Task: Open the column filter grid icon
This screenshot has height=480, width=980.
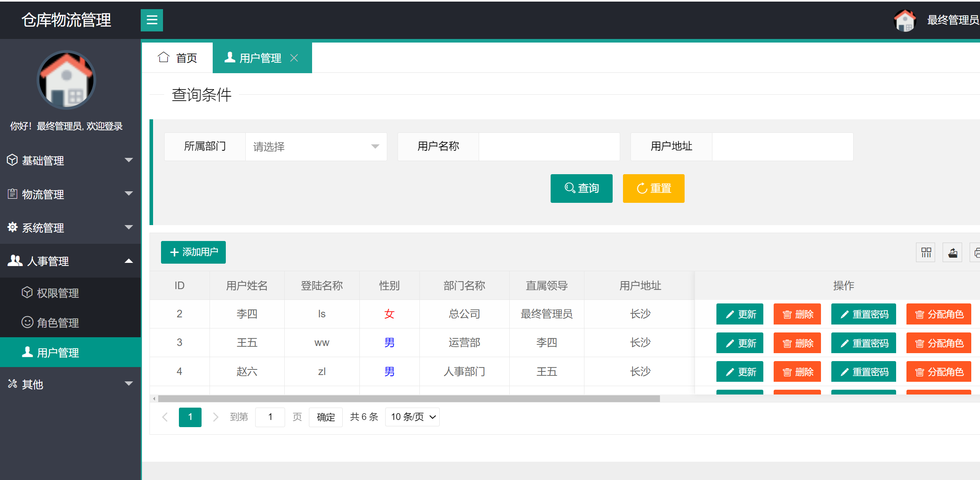Action: click(926, 252)
